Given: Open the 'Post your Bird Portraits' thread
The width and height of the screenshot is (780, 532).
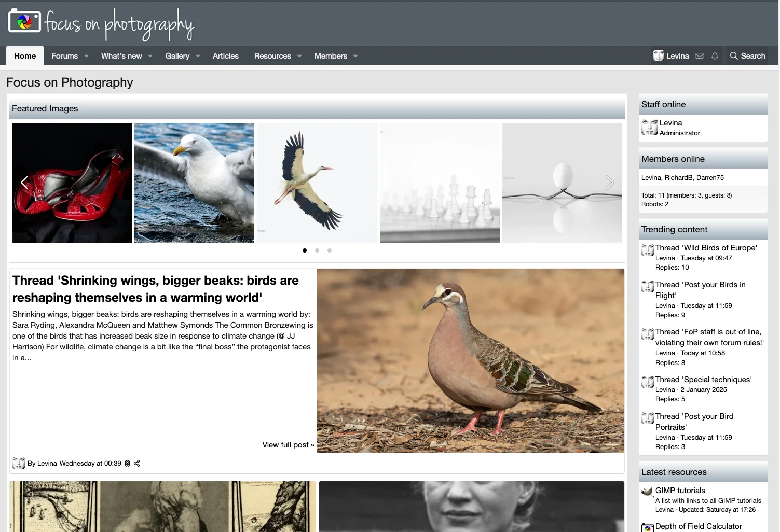Looking at the screenshot, I should [x=694, y=422].
